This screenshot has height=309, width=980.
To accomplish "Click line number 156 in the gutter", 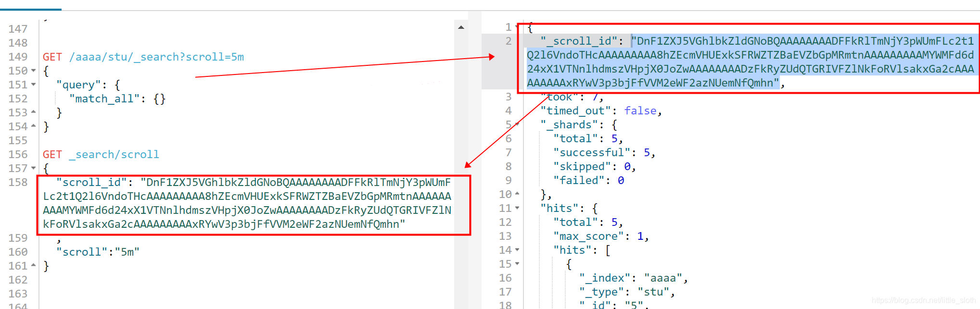I will [18, 154].
